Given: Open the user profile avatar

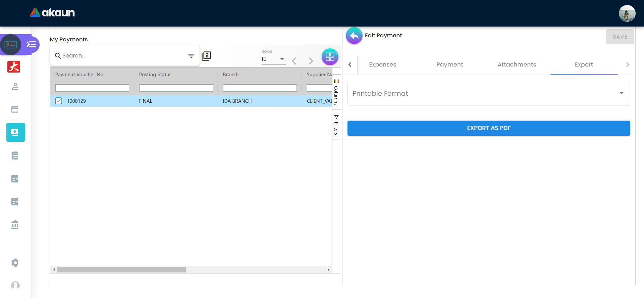Looking at the screenshot, I should [x=627, y=13].
